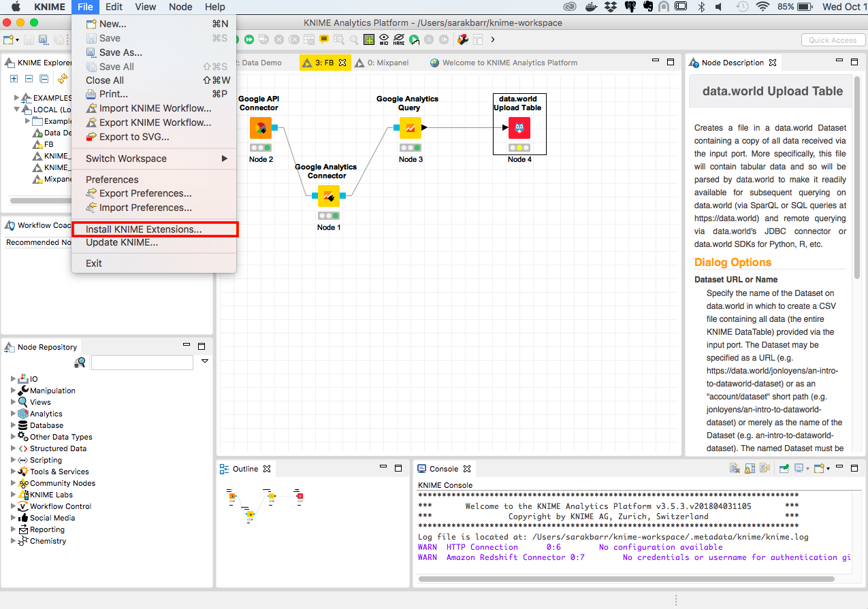Click the Node Description vertical scrollbar
Screen dimensions: 868x609
click(x=857, y=177)
